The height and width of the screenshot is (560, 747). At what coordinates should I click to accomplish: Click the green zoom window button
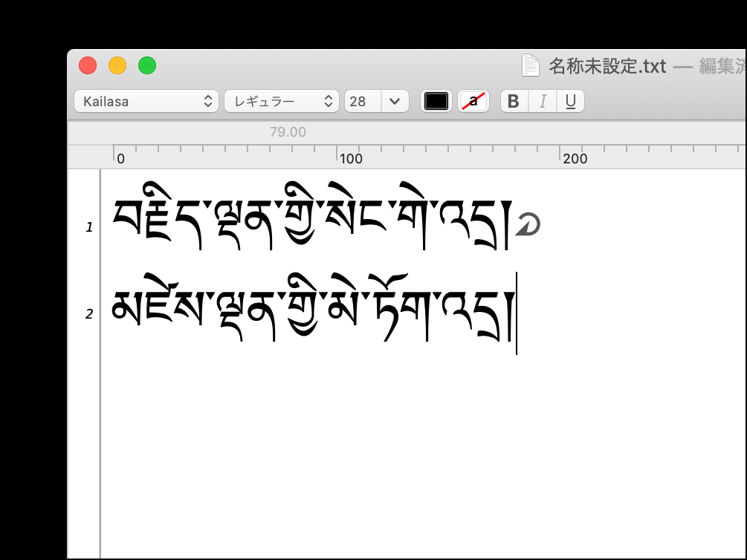point(147,66)
